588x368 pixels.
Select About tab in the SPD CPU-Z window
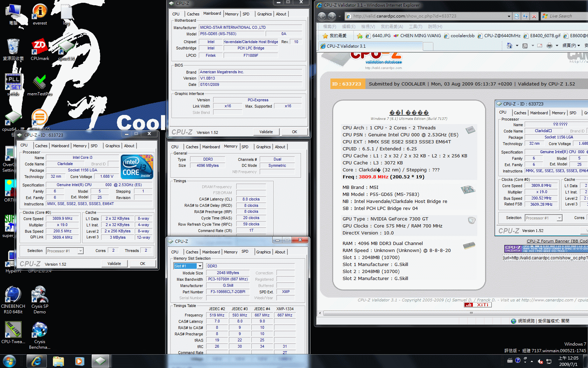pos(280,252)
